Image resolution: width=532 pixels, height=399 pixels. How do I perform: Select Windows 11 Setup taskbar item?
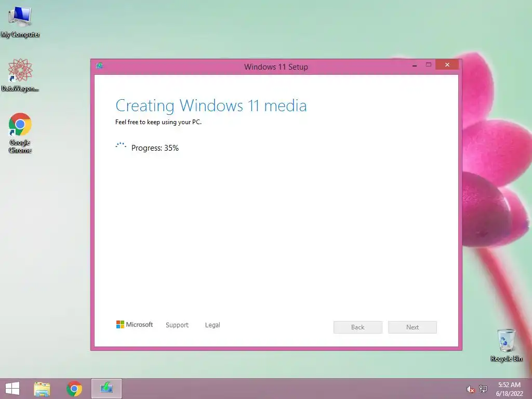tap(107, 389)
